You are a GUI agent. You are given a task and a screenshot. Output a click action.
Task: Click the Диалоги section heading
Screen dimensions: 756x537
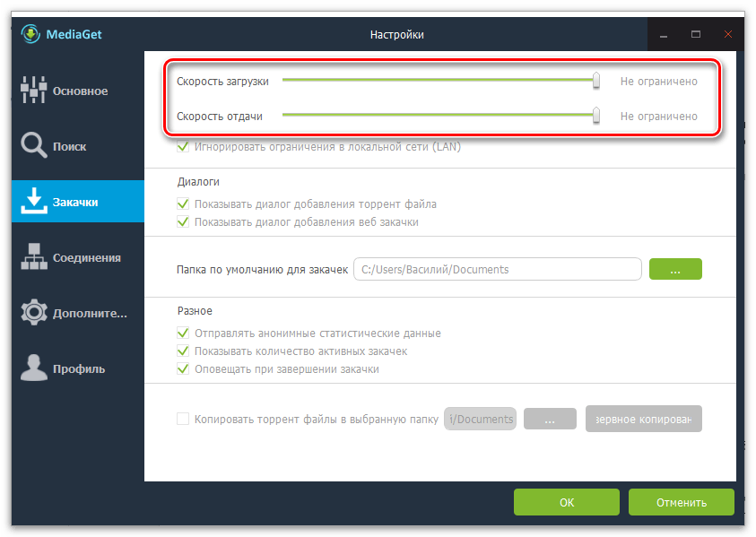198,182
